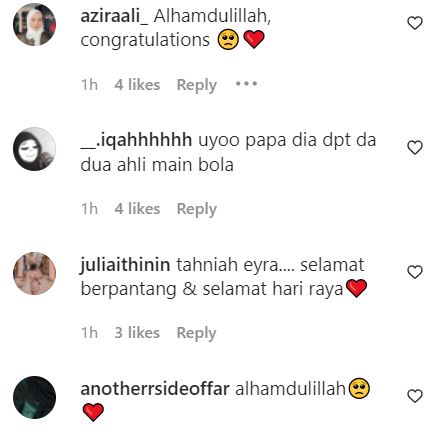Like juliaithinin's comment with heart icon

pyautogui.click(x=415, y=272)
